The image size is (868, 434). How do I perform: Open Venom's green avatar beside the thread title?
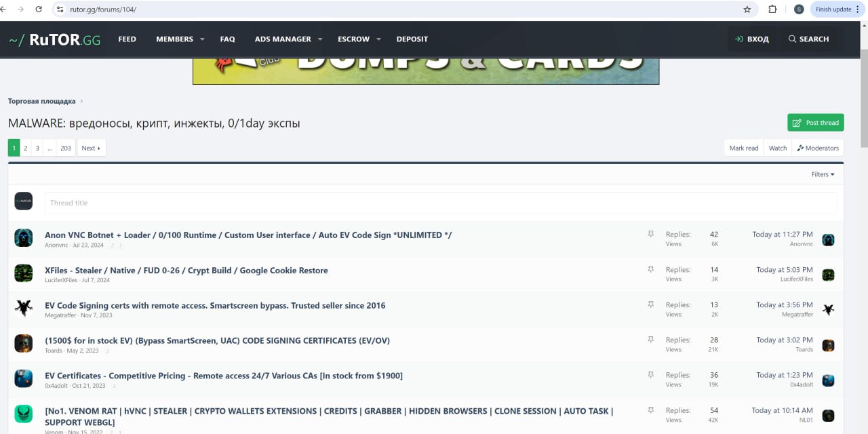click(24, 414)
